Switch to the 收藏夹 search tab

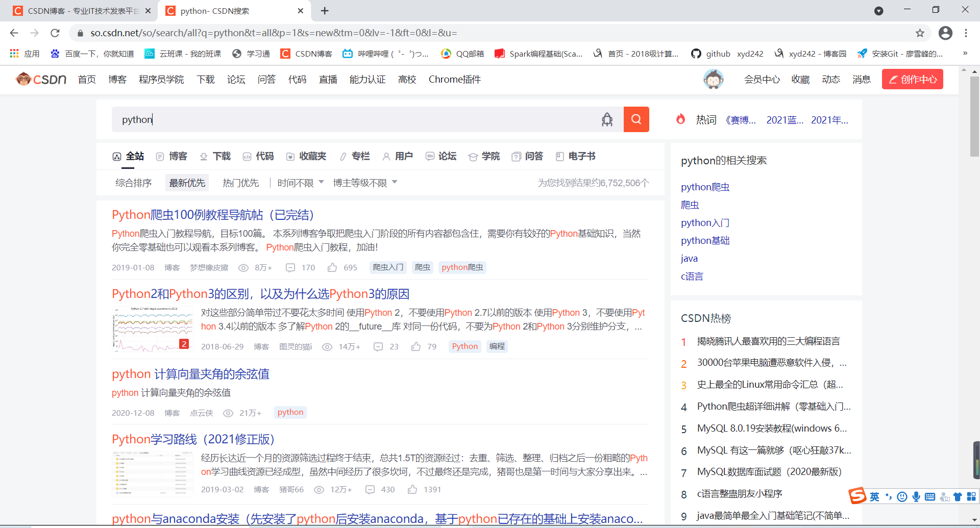[306, 156]
